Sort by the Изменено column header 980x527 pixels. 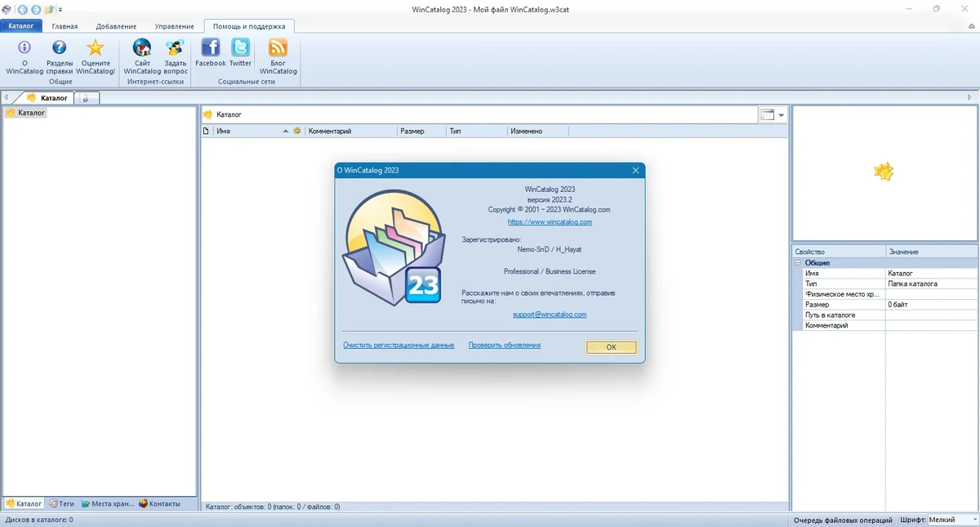[537, 131]
